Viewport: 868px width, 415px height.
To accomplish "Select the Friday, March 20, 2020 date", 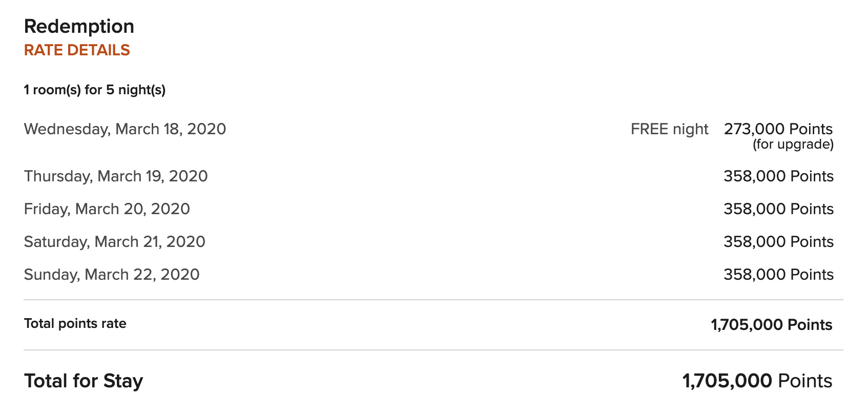I will pos(107,209).
